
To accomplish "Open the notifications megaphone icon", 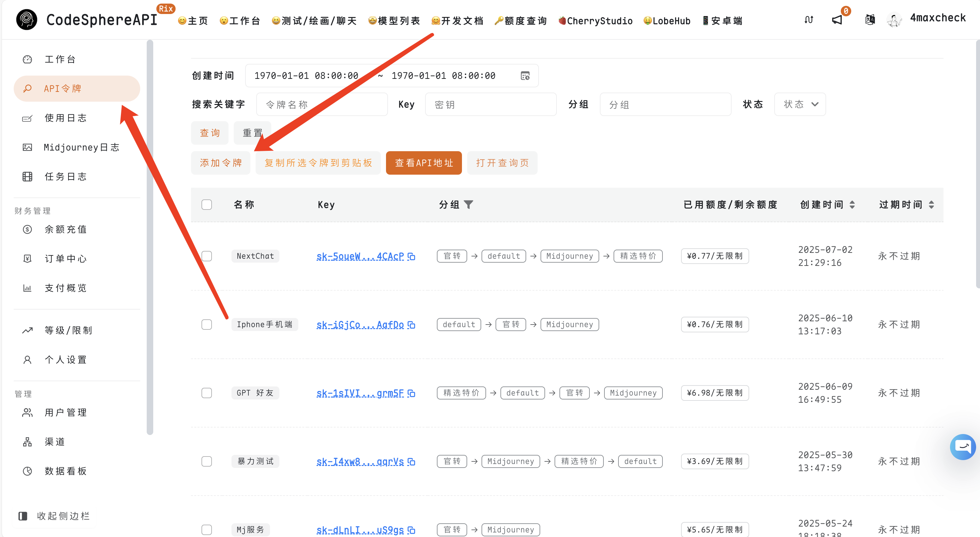I will [837, 20].
